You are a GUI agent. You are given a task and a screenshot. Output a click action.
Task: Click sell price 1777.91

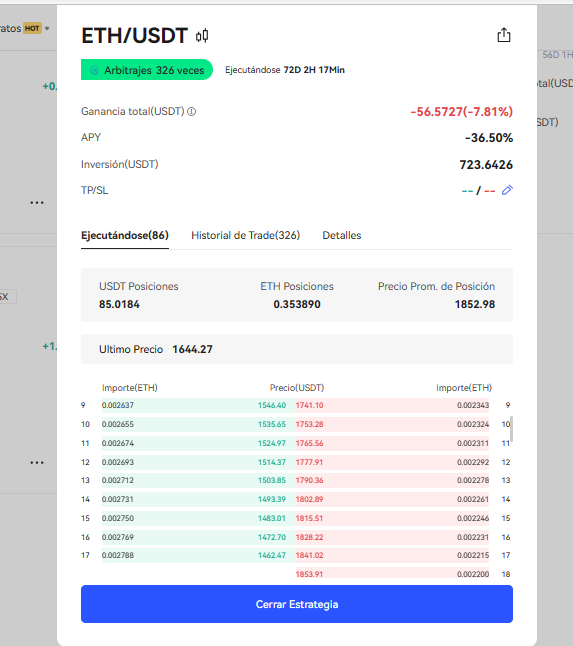309,462
